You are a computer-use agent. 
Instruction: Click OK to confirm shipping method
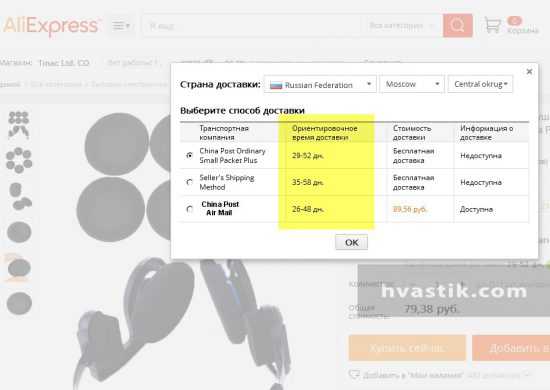tap(351, 242)
